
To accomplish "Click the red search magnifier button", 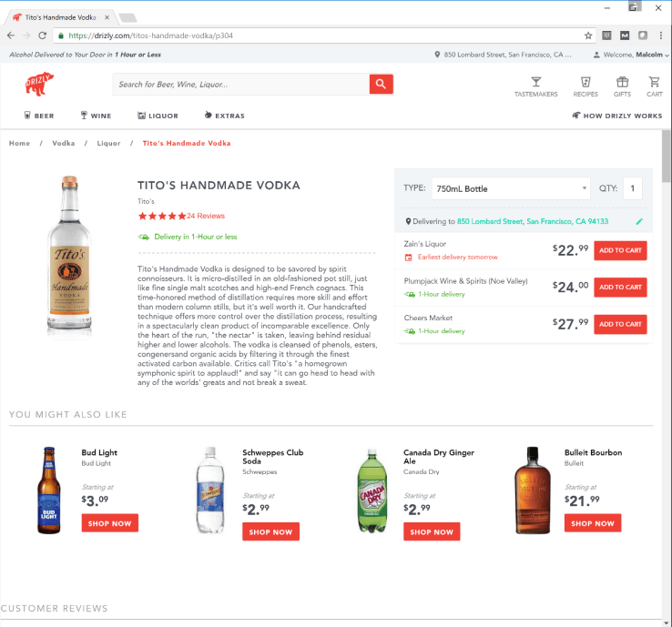I will (381, 85).
